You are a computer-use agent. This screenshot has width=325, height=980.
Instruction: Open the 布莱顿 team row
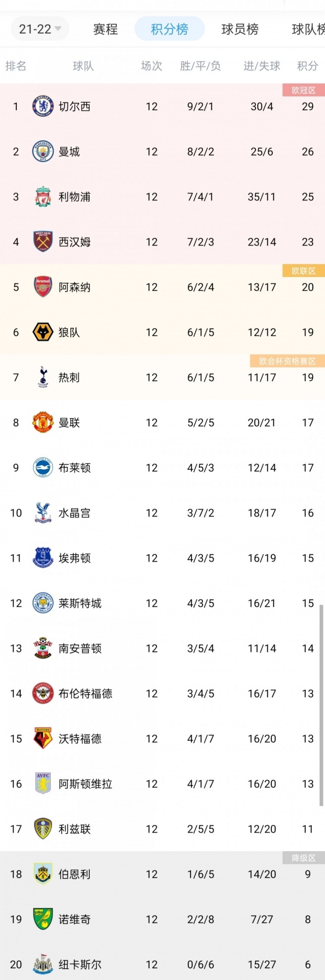162,468
